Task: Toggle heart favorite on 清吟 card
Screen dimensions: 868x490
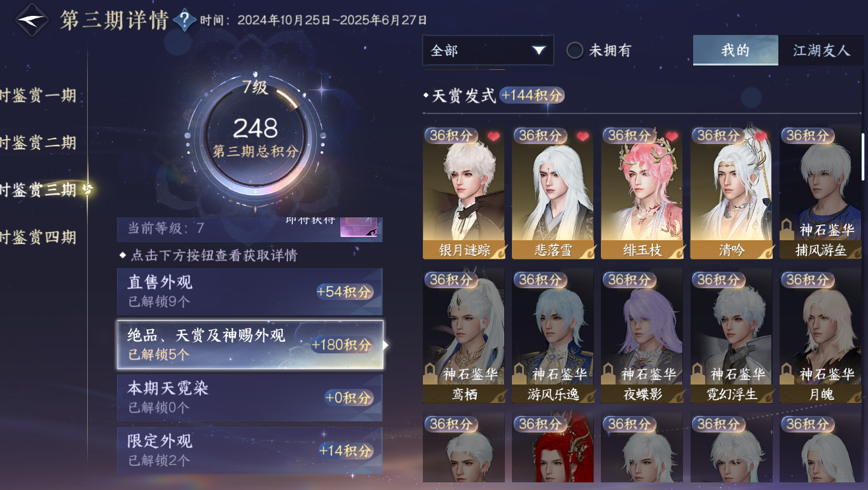Action: click(761, 136)
